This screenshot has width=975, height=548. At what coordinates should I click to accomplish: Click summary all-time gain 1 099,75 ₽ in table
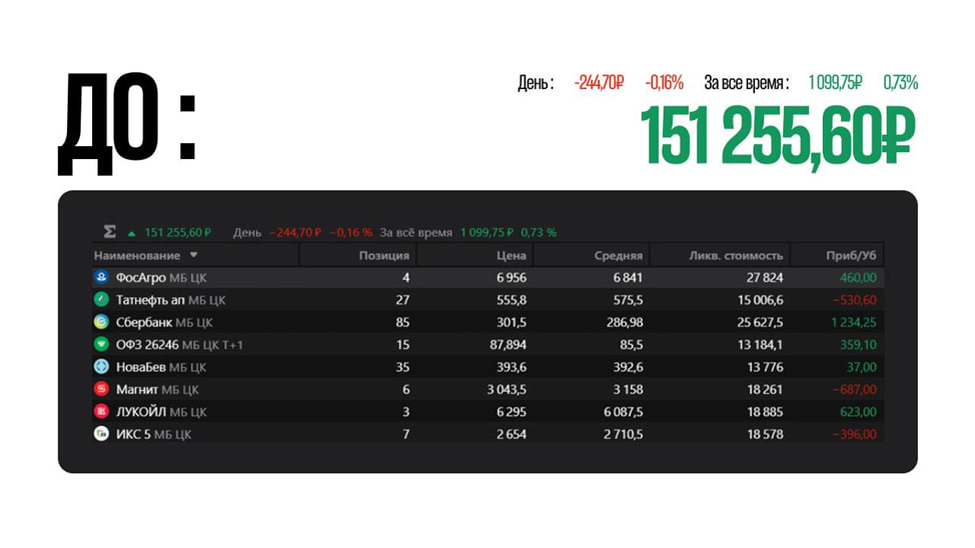pyautogui.click(x=487, y=233)
